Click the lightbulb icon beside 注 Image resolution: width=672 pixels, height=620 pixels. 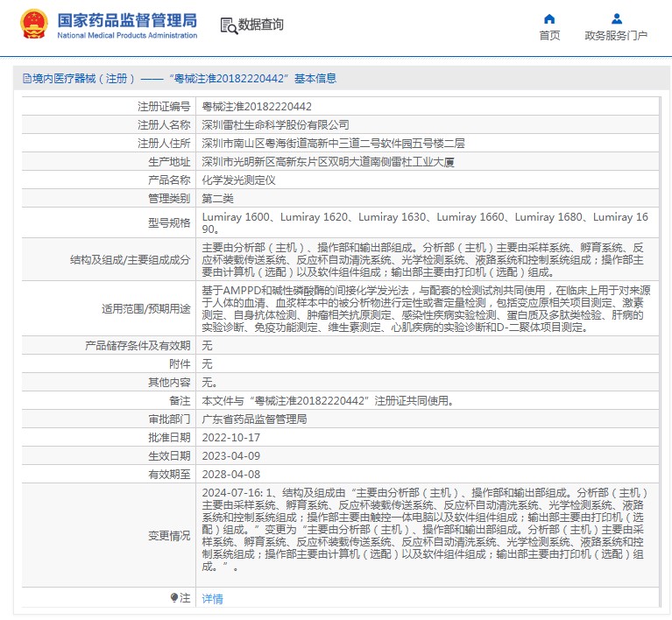coord(174,597)
